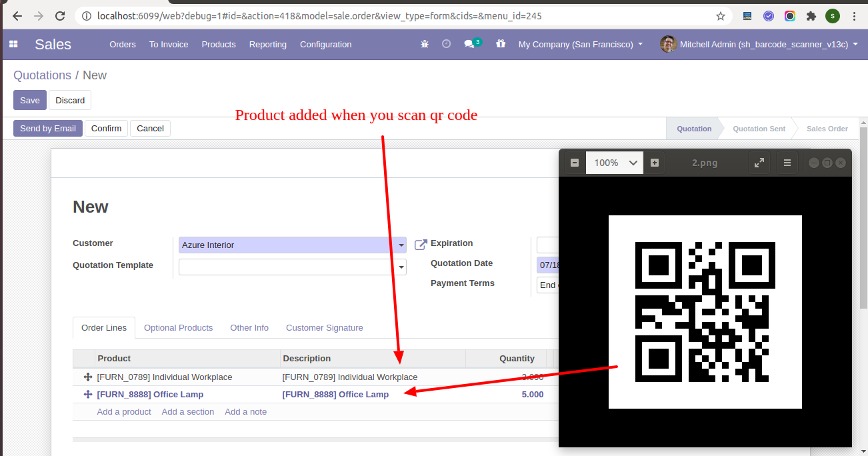This screenshot has height=456, width=868.
Task: Open the Products menu
Action: [x=219, y=44]
